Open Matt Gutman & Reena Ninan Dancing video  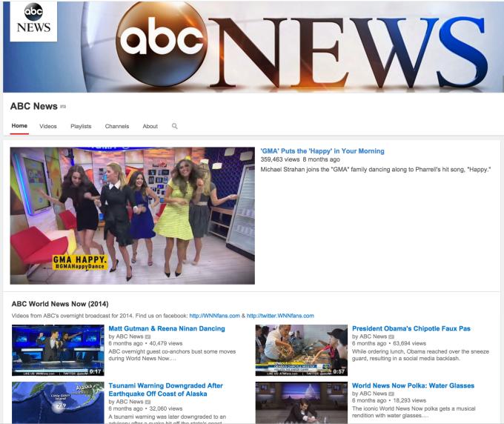(x=167, y=328)
